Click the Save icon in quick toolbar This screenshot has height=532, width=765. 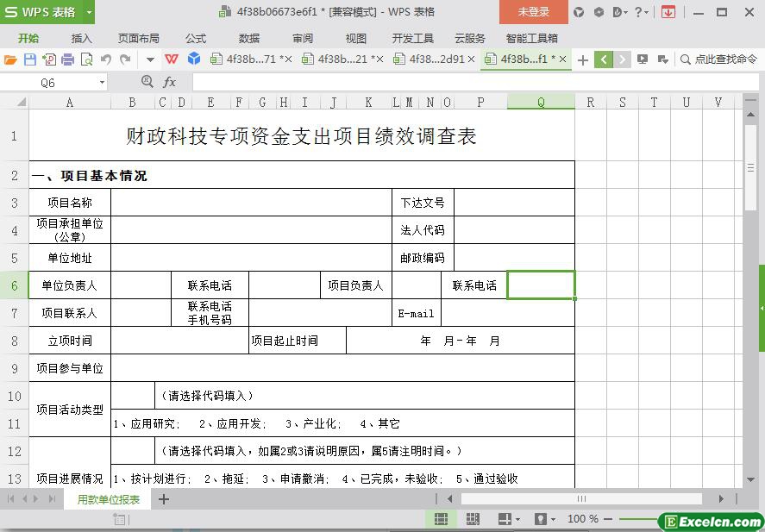[29, 59]
